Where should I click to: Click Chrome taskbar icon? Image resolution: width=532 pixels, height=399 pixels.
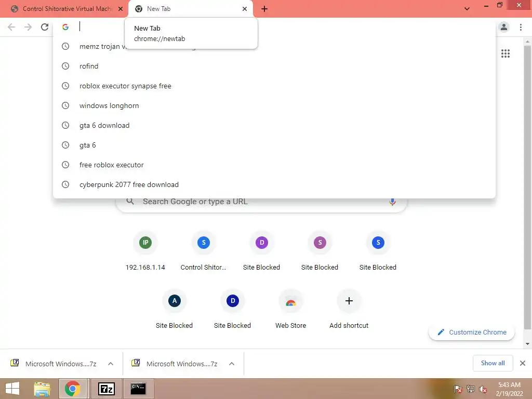tap(73, 389)
